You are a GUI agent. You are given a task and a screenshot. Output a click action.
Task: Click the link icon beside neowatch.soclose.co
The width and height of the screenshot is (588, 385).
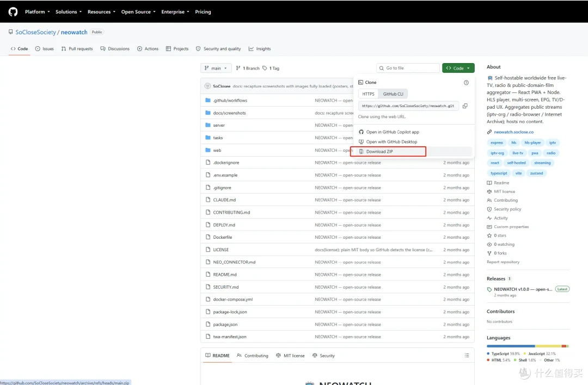pos(489,132)
